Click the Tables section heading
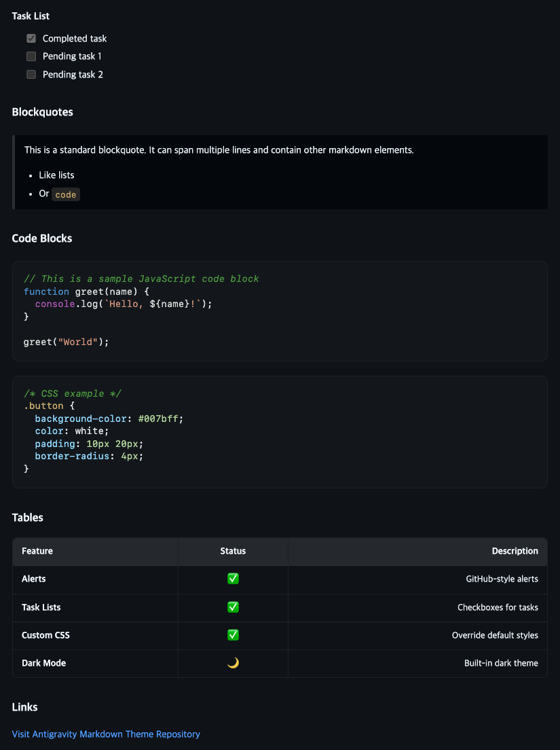Image resolution: width=560 pixels, height=750 pixels. click(x=28, y=518)
